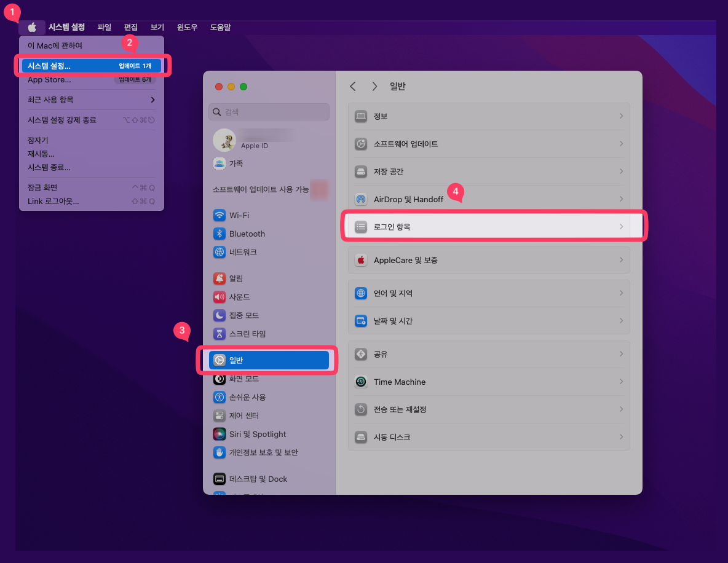
Task: Click the 사운드 speaker icon
Action: (x=219, y=297)
